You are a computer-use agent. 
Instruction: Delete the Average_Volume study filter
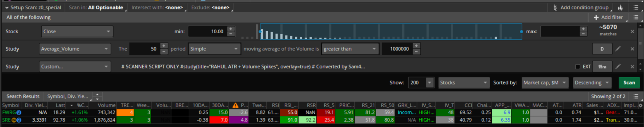coord(632,49)
